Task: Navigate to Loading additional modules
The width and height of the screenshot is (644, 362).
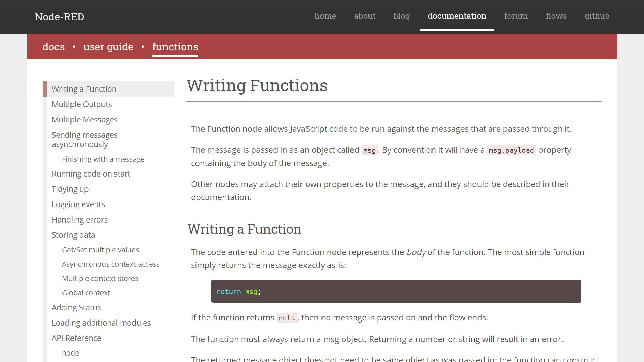Action: [101, 323]
